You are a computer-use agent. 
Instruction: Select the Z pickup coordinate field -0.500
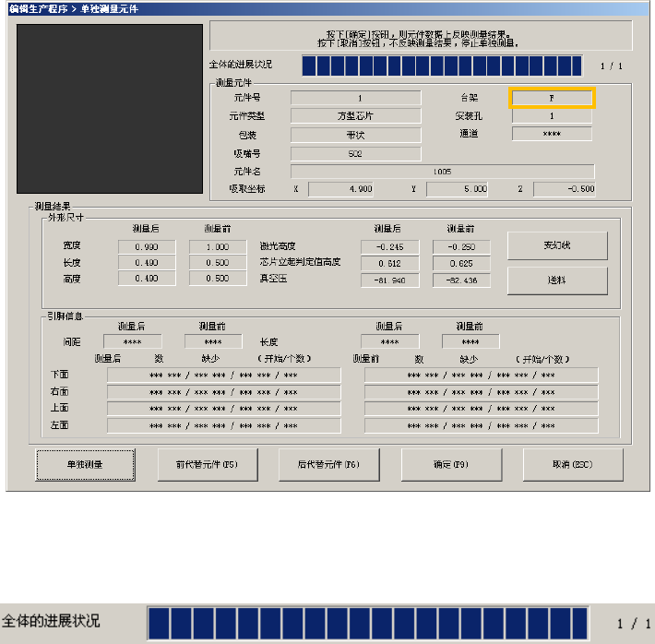(x=565, y=189)
